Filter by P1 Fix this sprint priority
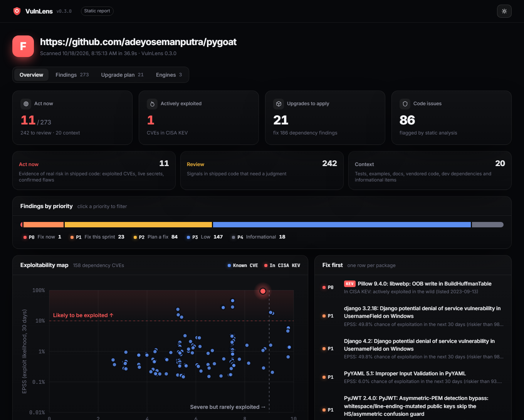Image resolution: width=524 pixels, height=420 pixels. pos(97,237)
